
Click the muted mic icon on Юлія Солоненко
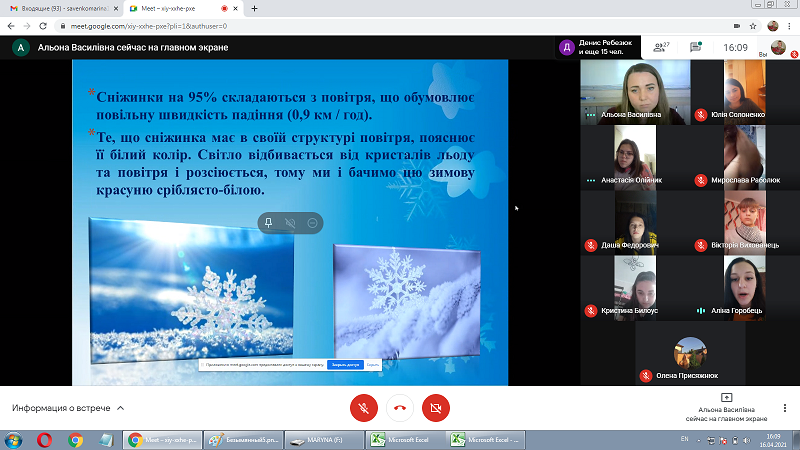pyautogui.click(x=701, y=115)
